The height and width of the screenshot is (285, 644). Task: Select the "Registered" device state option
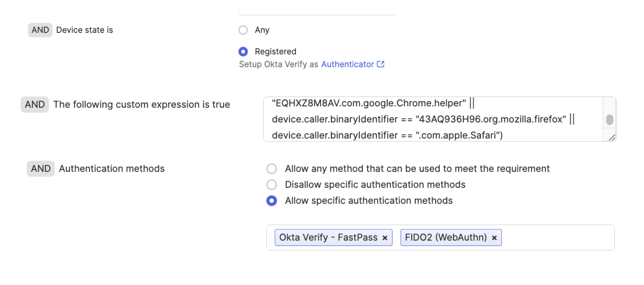point(243,52)
